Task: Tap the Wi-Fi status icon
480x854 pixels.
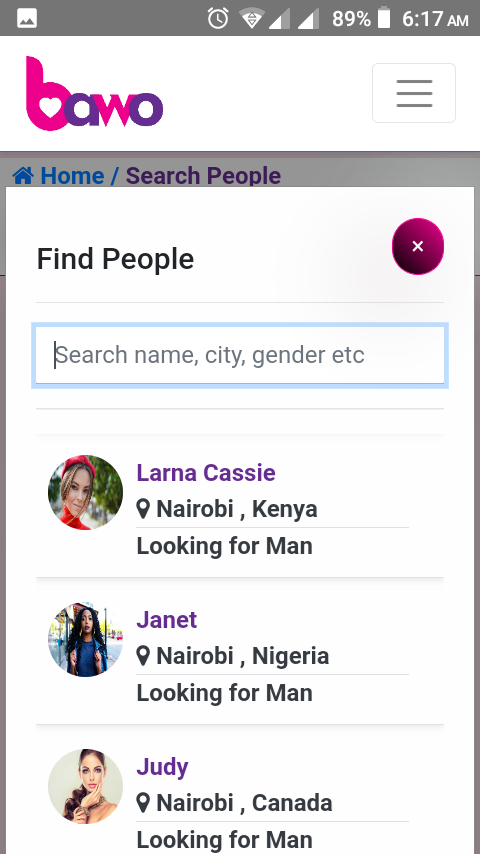Action: pos(252,19)
